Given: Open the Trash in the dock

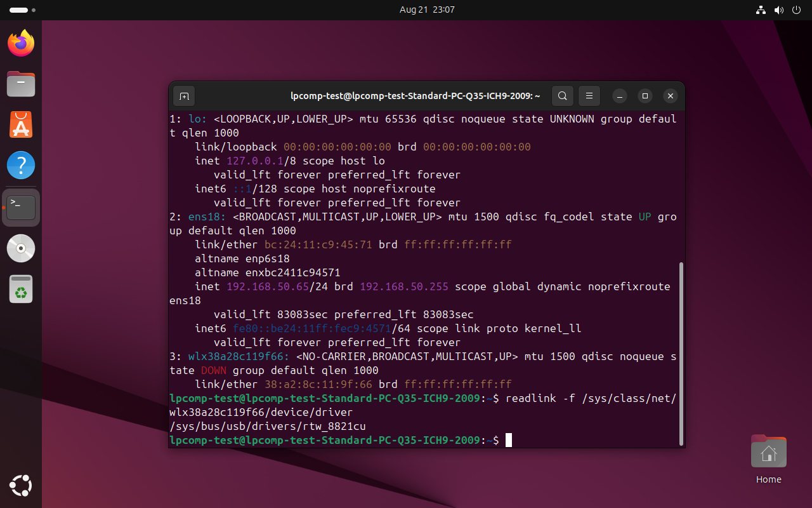Looking at the screenshot, I should pyautogui.click(x=21, y=290).
